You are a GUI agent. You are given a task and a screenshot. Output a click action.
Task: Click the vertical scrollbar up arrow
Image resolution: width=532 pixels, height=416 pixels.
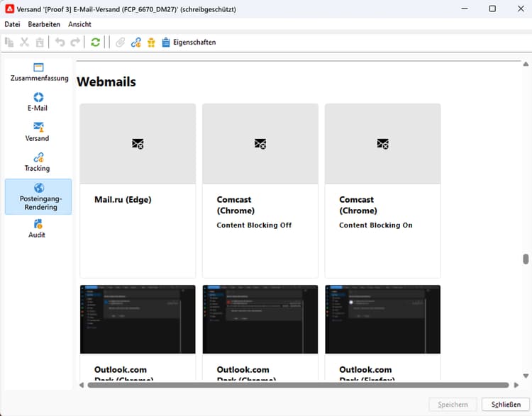point(526,64)
